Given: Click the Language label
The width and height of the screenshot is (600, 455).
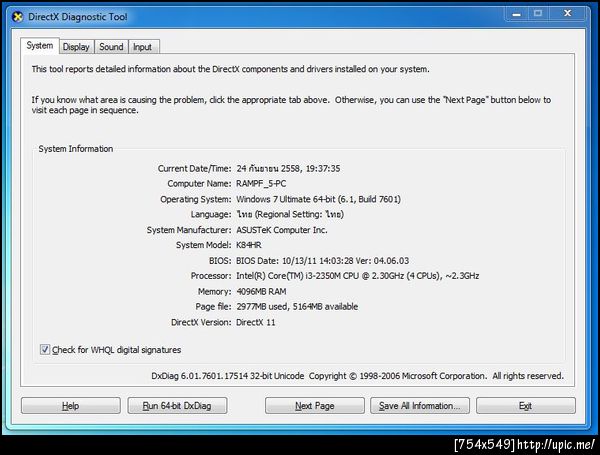Looking at the screenshot, I should [x=211, y=214].
